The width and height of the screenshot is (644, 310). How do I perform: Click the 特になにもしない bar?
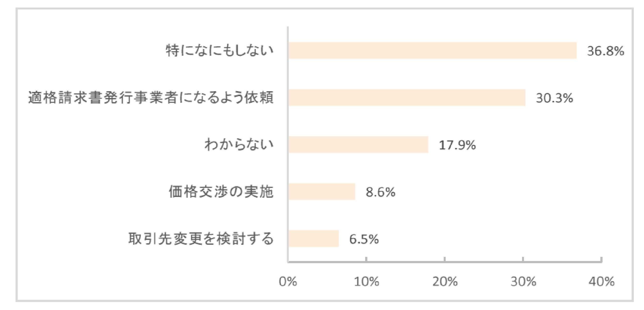click(432, 50)
